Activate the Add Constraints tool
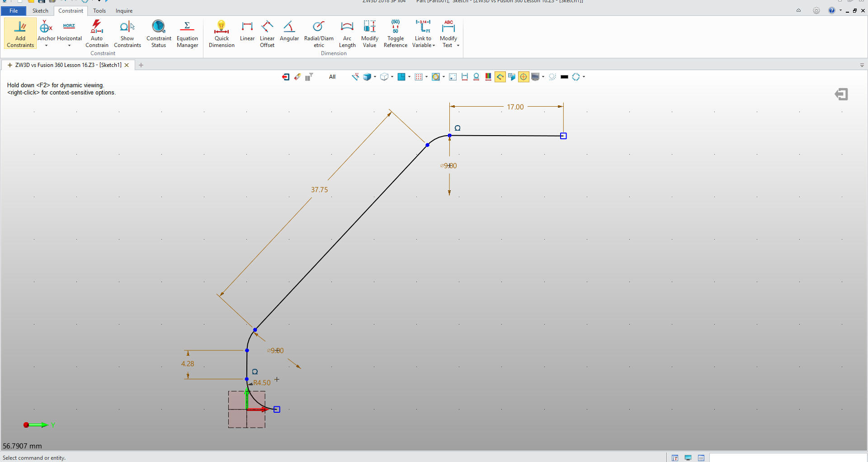868x462 pixels. 20,33
